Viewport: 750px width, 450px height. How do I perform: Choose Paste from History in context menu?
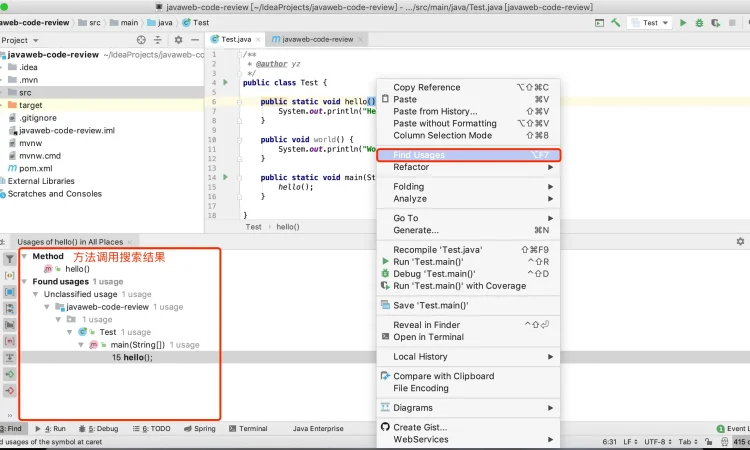[x=468, y=111]
